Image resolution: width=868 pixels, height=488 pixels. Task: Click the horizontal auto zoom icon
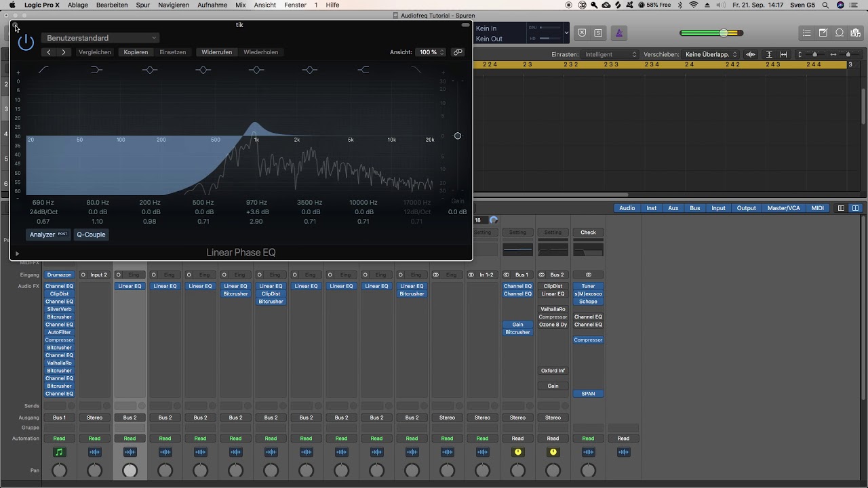point(784,54)
